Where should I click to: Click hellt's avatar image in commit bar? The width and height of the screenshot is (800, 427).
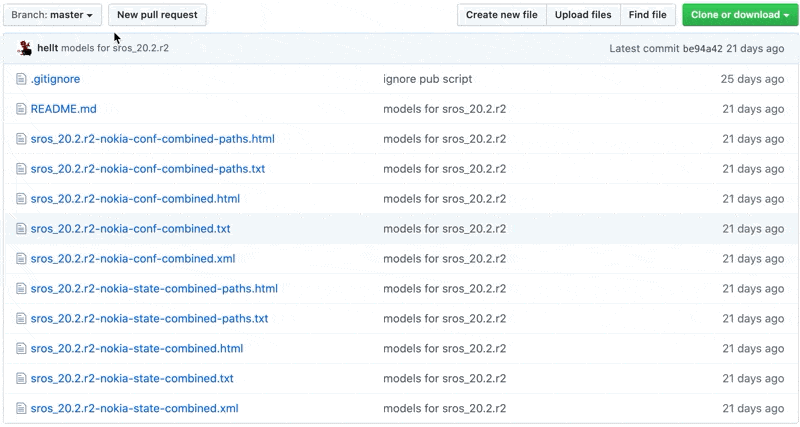pyautogui.click(x=24, y=48)
